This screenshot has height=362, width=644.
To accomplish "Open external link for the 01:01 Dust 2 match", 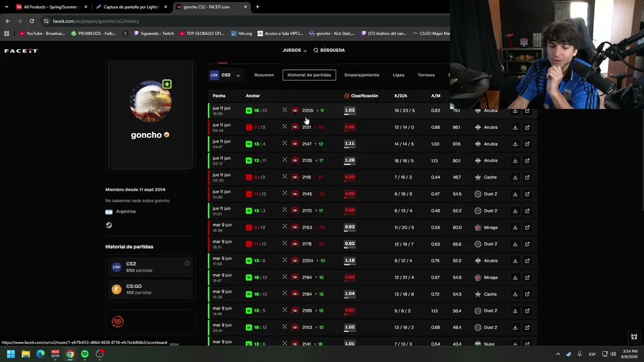I will click(x=527, y=211).
